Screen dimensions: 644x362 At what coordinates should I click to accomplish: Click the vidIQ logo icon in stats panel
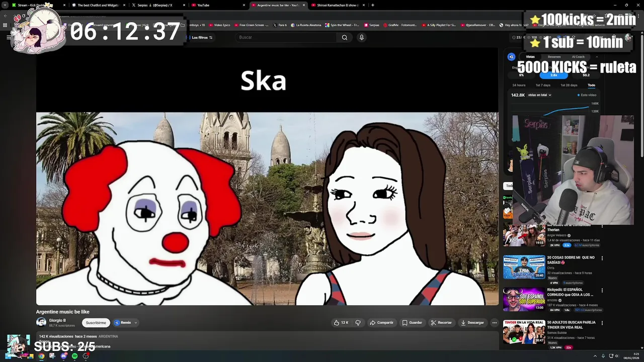pos(511,57)
